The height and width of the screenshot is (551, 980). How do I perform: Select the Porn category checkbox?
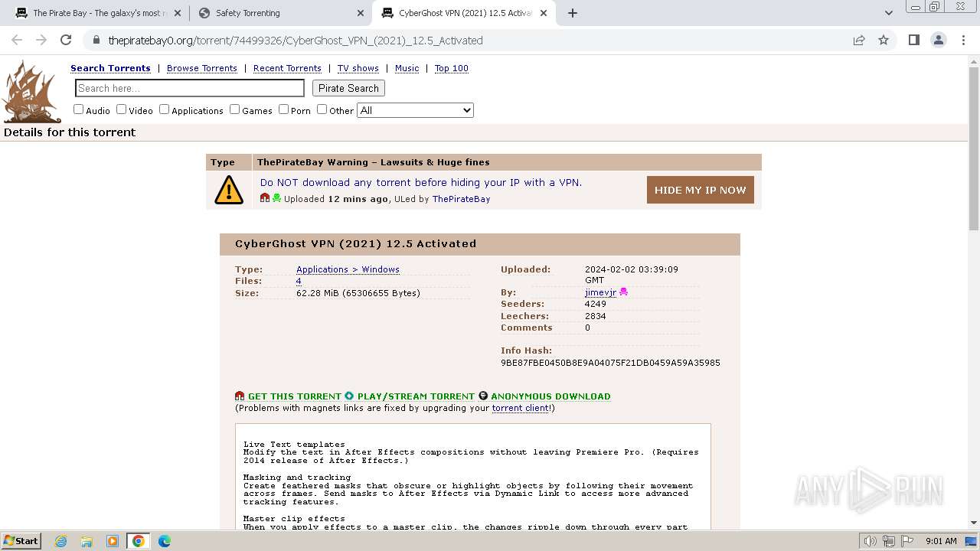(283, 109)
